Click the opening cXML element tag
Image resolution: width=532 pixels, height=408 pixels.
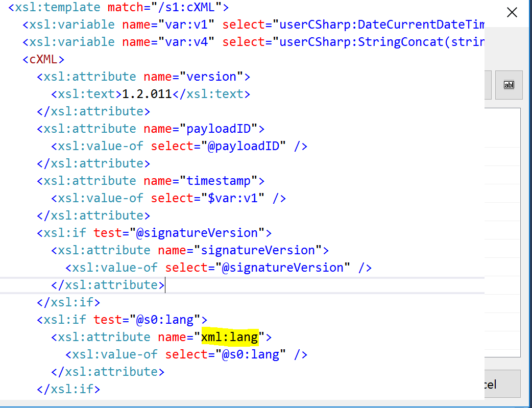pos(43,59)
